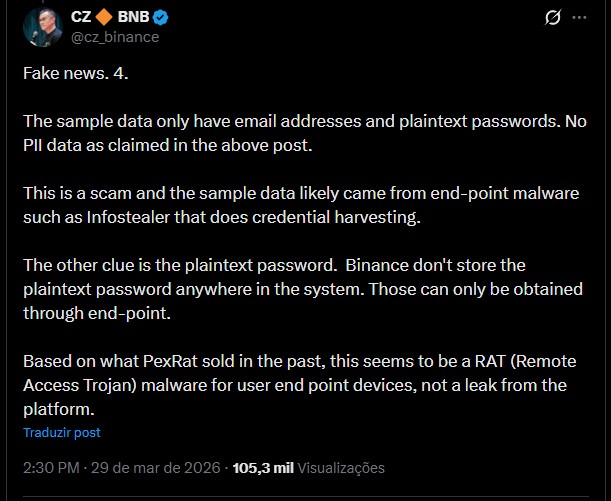Click the display name "CZ" text
This screenshot has width=611, height=501.
point(81,17)
